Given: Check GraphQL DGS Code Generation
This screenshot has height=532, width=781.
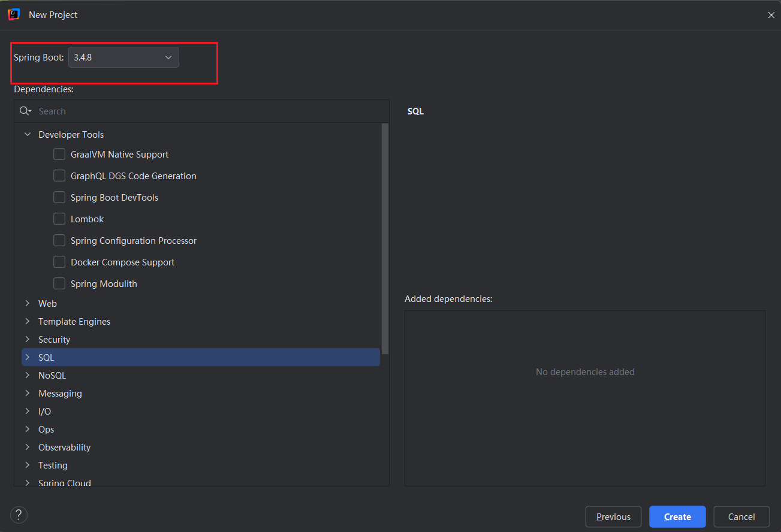Looking at the screenshot, I should point(59,176).
